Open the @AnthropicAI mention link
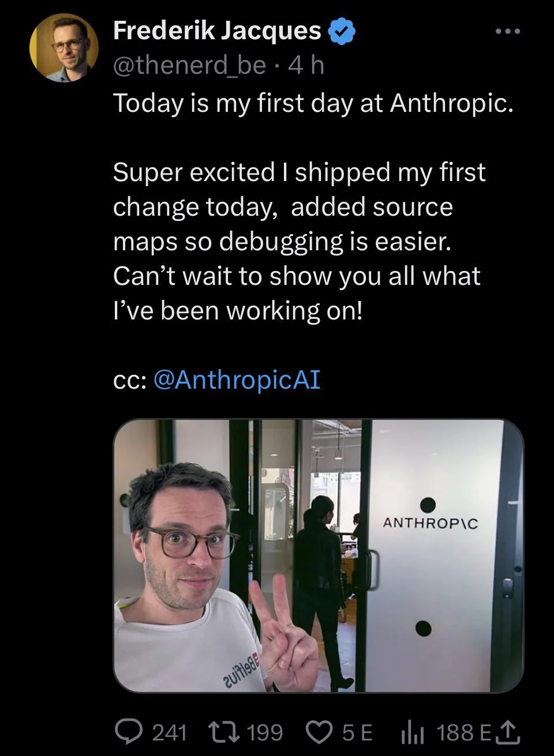Viewport: 554px width, 756px height. 237,380
